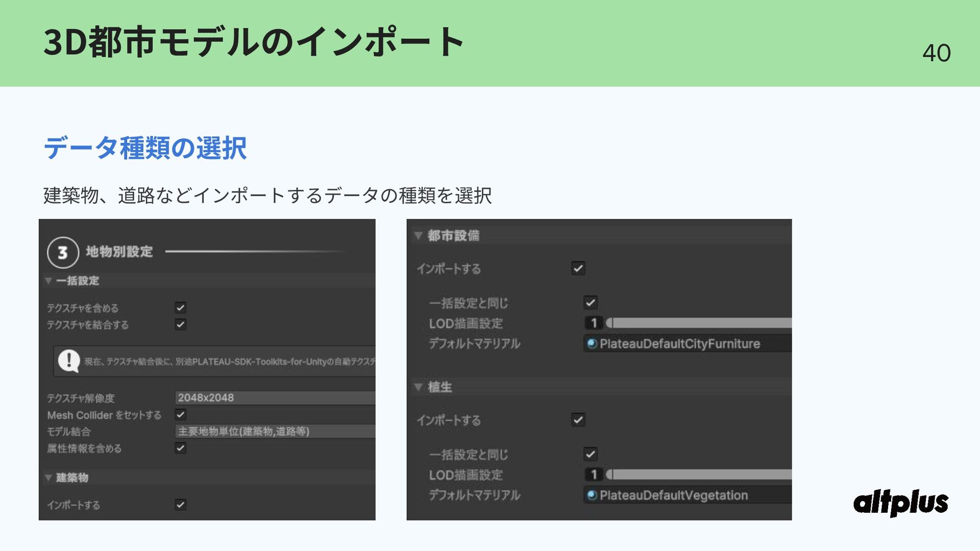Toggle 植生 一括設定と同じ checkbox
The height and width of the screenshot is (551, 980).
click(591, 454)
